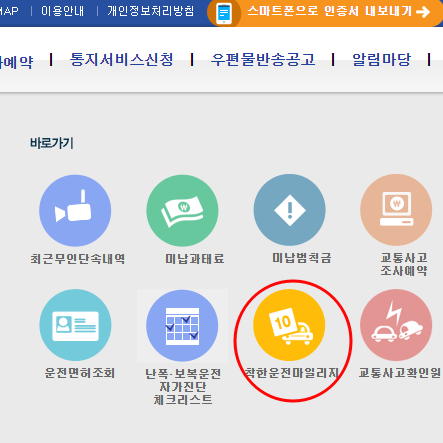Click the 교통사고확인원 label
The height and width of the screenshot is (443, 443).
tap(400, 373)
